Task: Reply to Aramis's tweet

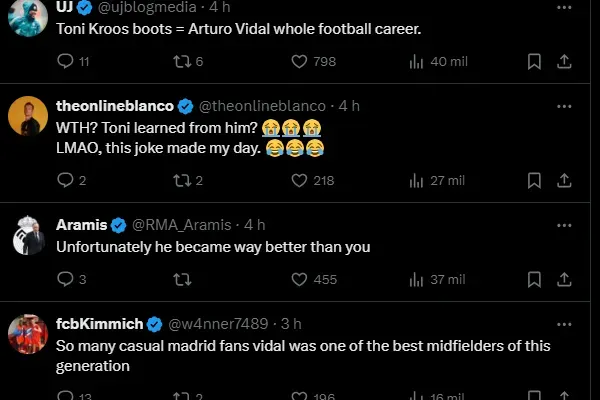Action: pyautogui.click(x=65, y=280)
